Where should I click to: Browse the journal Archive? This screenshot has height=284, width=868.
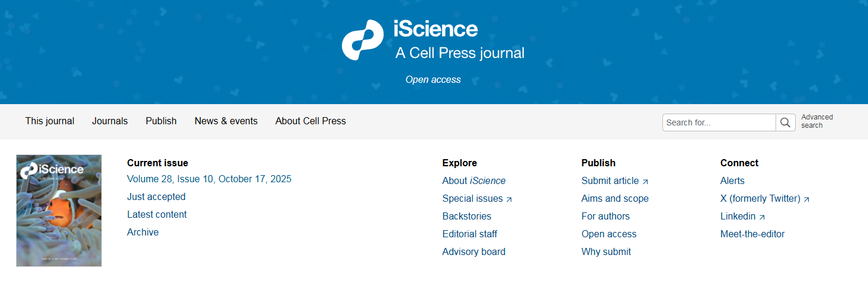tap(143, 232)
